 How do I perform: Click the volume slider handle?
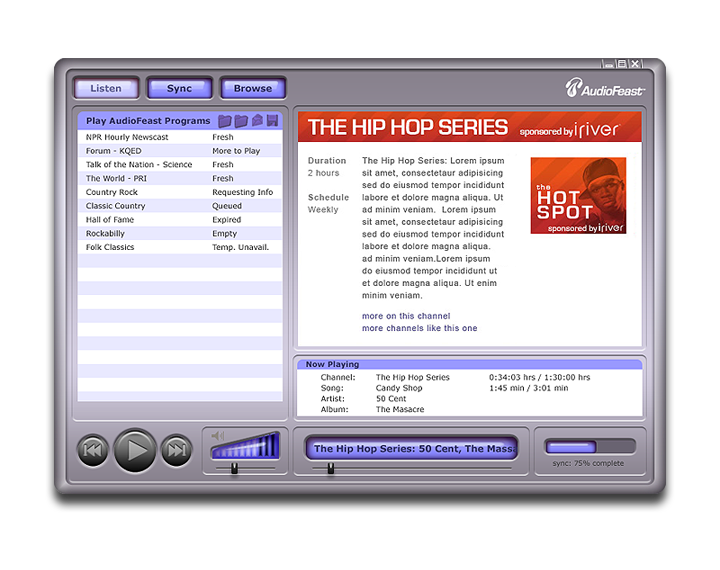[234, 467]
